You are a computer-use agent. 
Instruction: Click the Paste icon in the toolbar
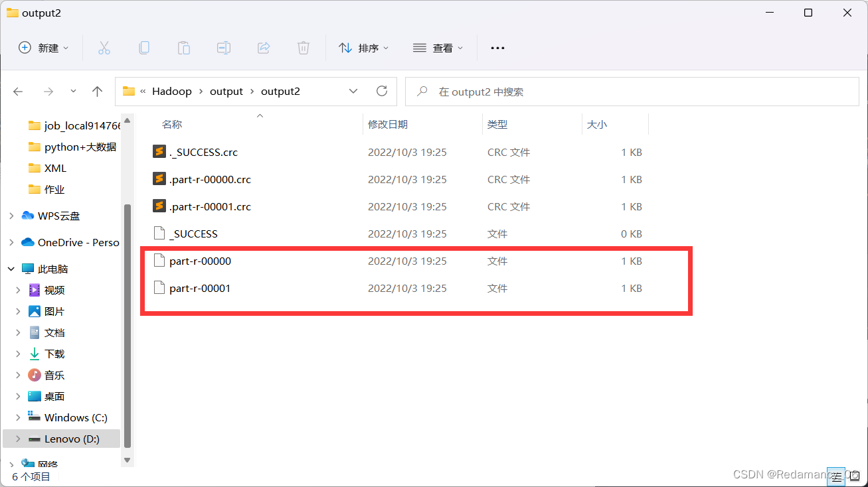click(183, 47)
